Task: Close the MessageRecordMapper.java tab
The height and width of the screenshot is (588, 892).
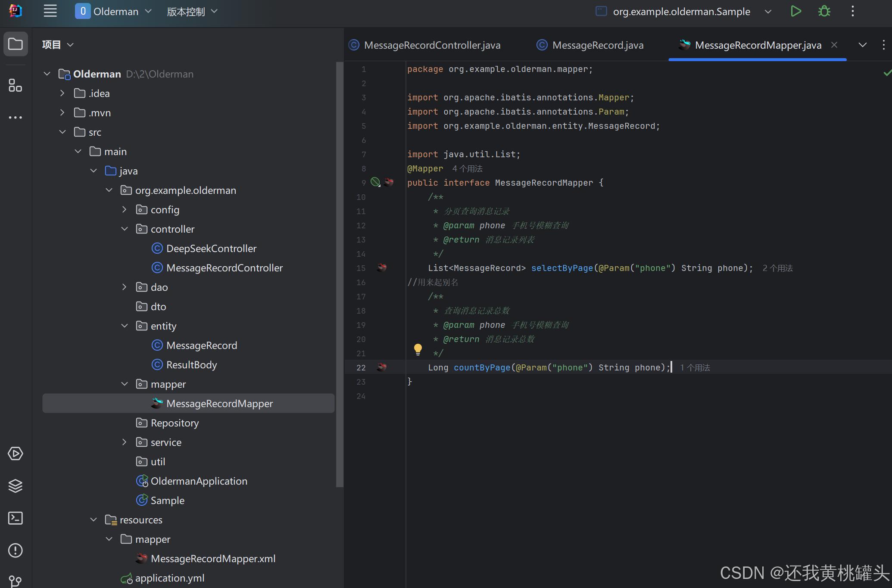Action: pyautogui.click(x=834, y=45)
